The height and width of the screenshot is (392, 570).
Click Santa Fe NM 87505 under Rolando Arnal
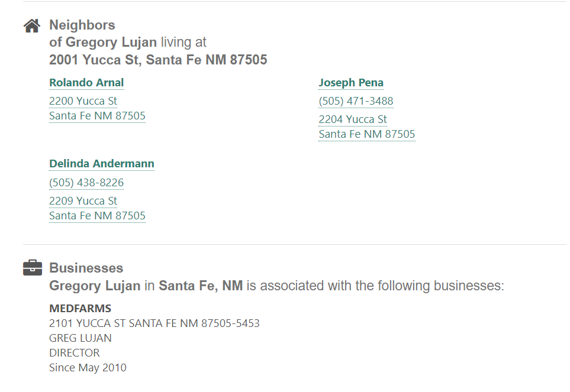click(x=98, y=116)
